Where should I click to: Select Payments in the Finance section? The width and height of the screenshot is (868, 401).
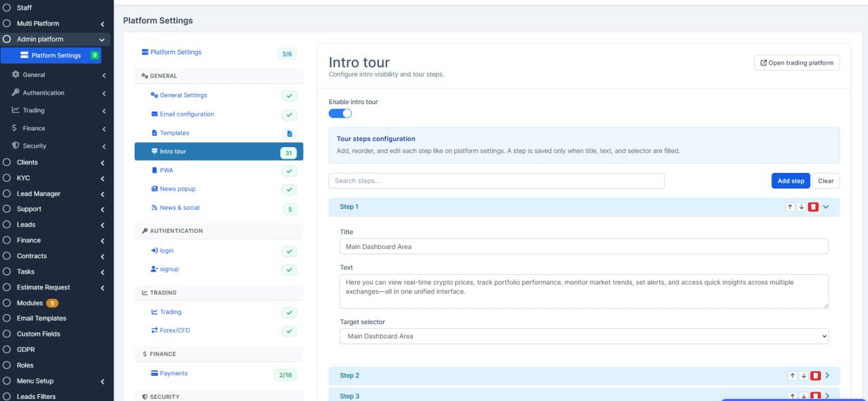pos(173,374)
